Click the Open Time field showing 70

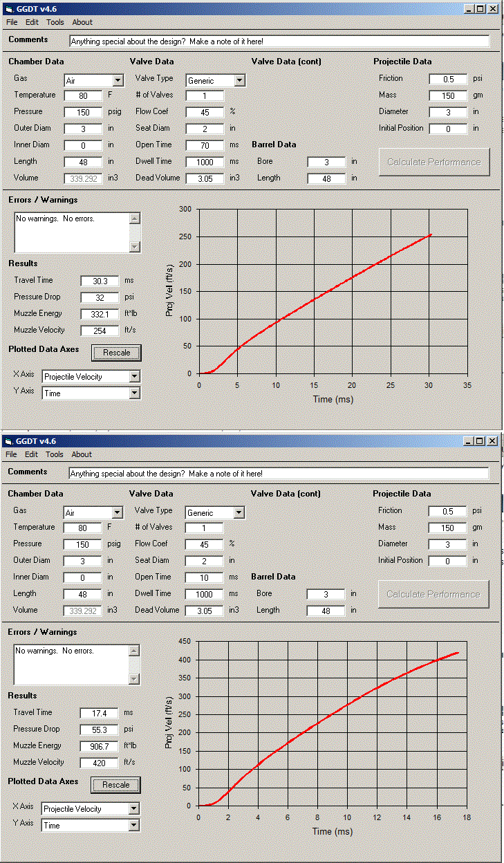tap(205, 145)
